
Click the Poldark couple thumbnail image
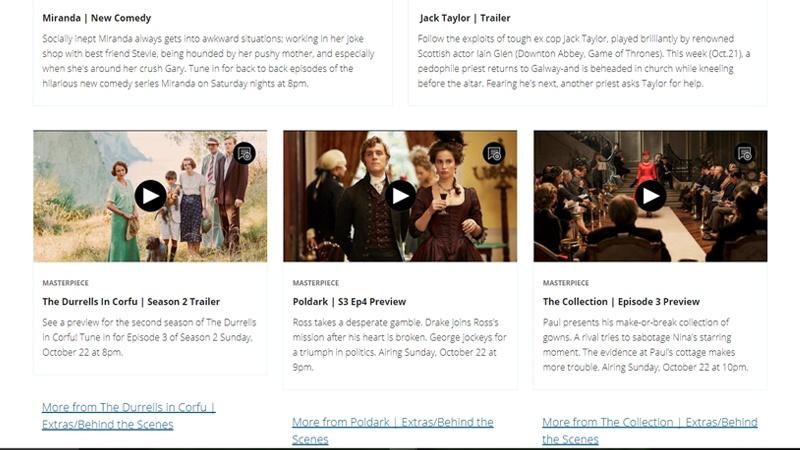point(400,196)
